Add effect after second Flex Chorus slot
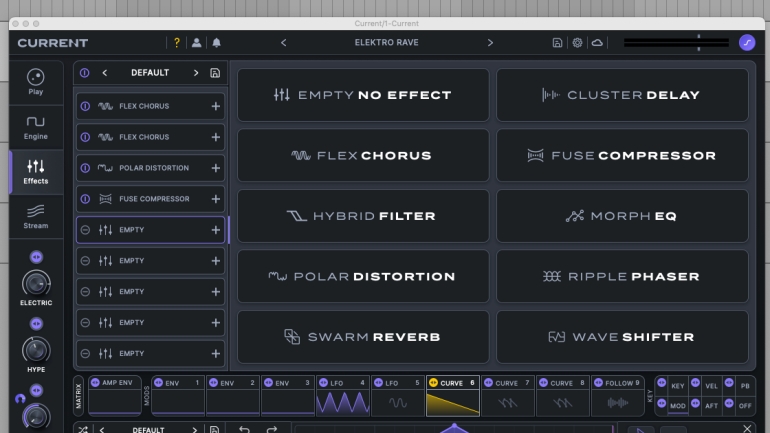 tap(216, 137)
